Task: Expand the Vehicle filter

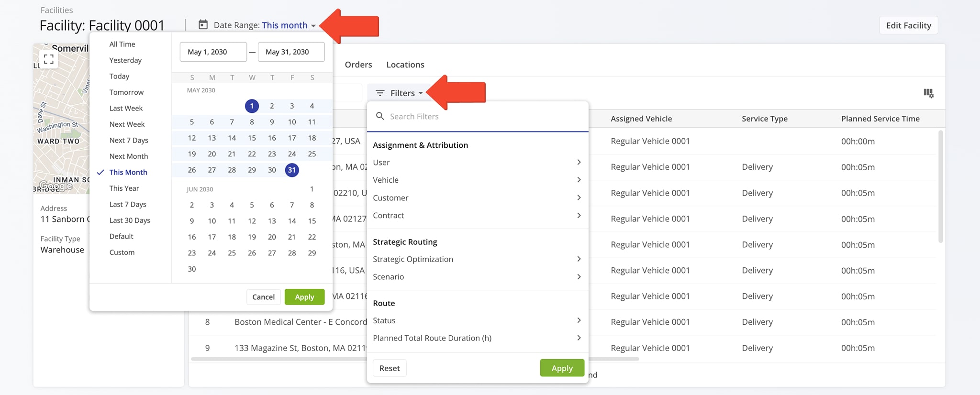Action: click(477, 180)
